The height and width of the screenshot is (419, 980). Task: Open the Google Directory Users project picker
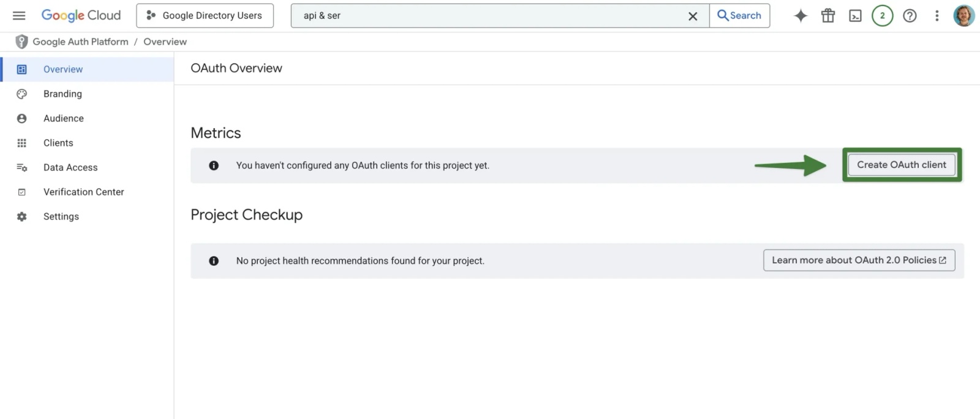coord(205,16)
